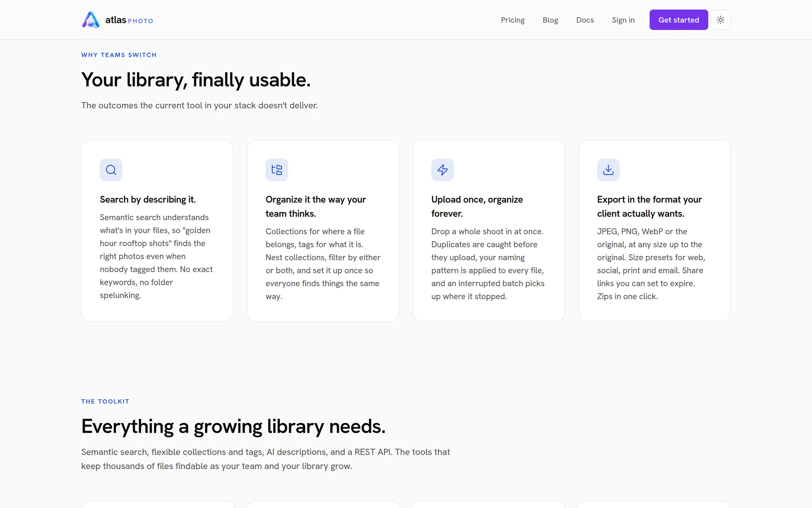Click the magnifier search icon card
The height and width of the screenshot is (508, 812).
pos(111,170)
